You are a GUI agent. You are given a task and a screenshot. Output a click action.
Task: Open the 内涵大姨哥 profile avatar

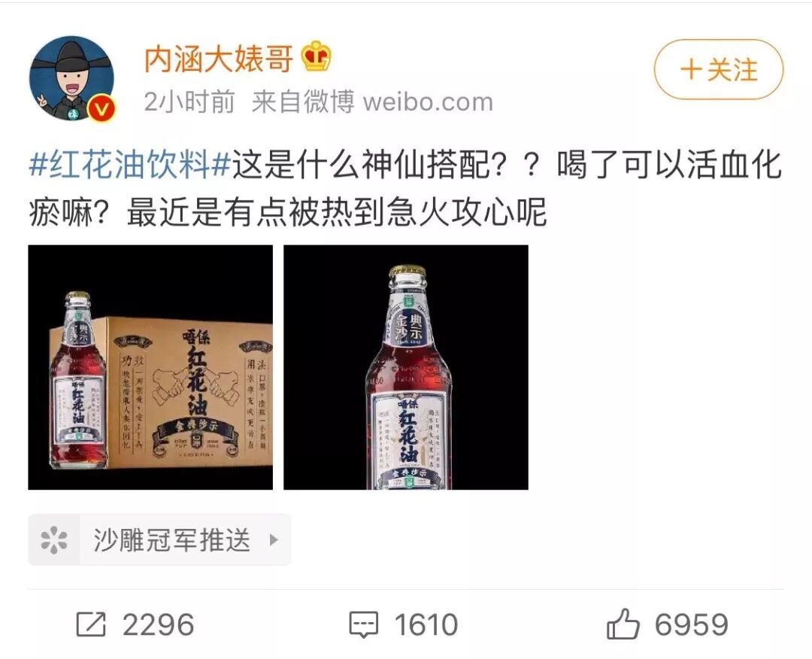[x=71, y=77]
